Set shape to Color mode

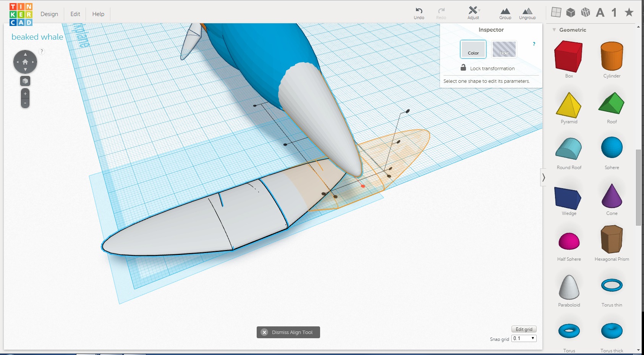[473, 49]
